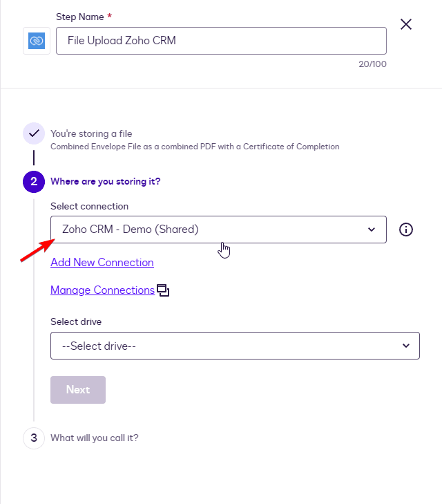Click the new-window icon beside Manage Connections
The width and height of the screenshot is (442, 504).
(x=163, y=290)
